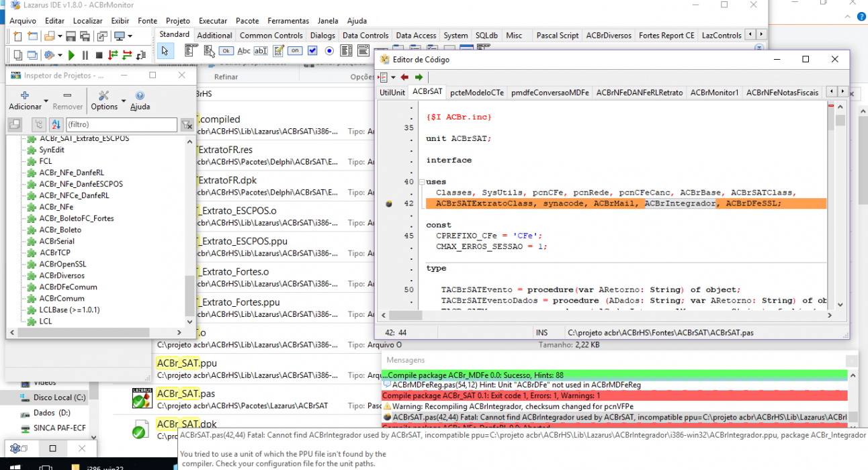Screen dimensions: 868x470
Task: Jump back with the red arrow
Action: click(404, 77)
